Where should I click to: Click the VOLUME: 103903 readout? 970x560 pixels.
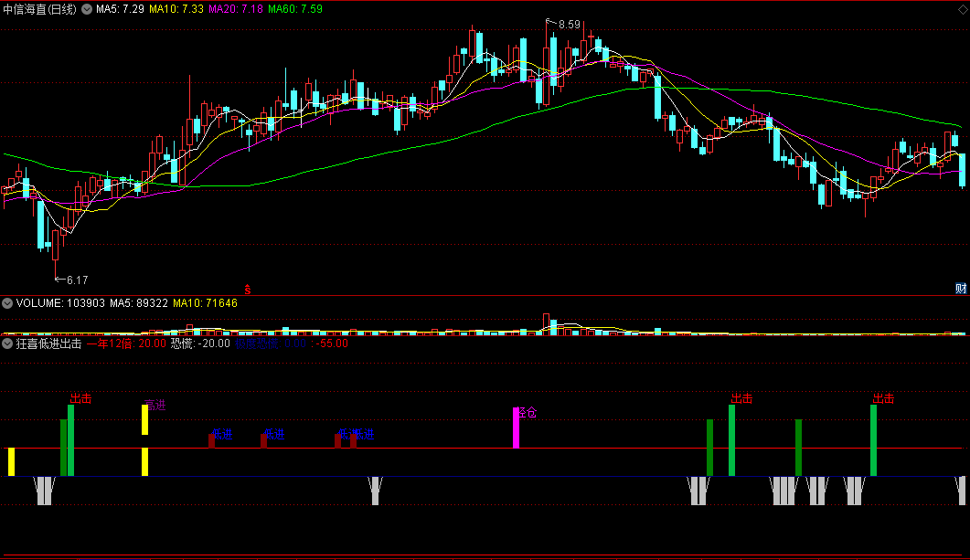coord(60,303)
